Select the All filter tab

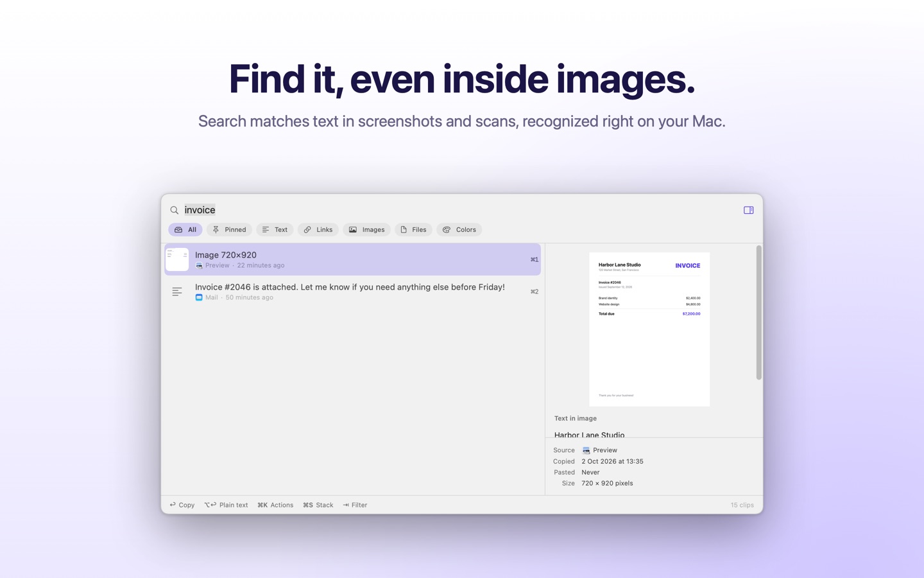pyautogui.click(x=185, y=229)
